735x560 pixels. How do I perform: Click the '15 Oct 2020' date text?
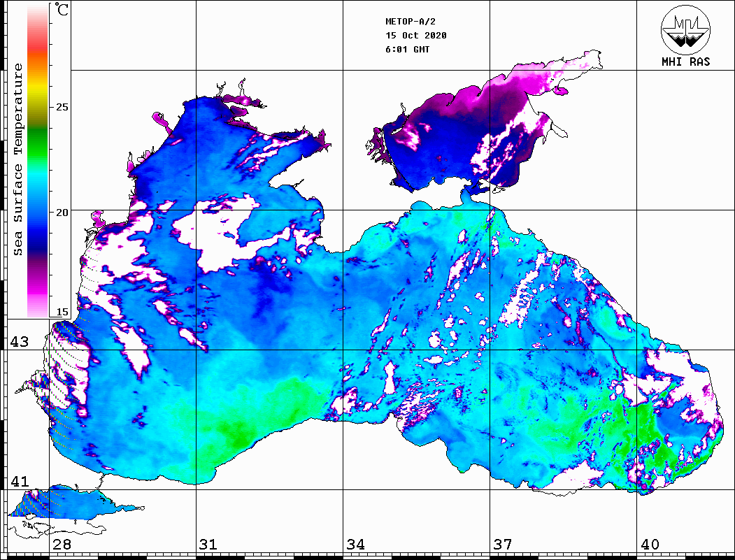point(416,35)
